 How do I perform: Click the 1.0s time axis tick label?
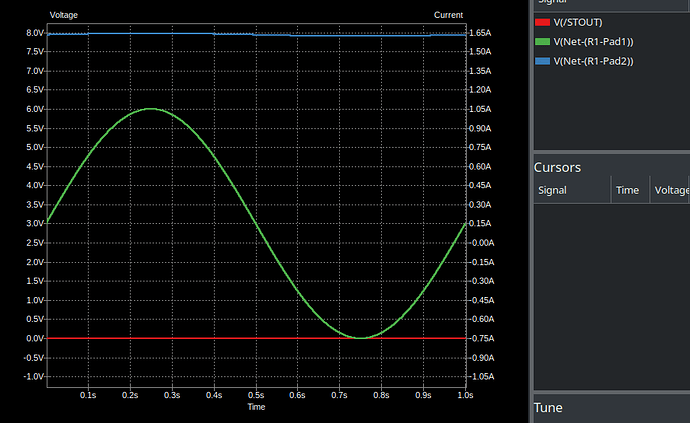(x=465, y=395)
